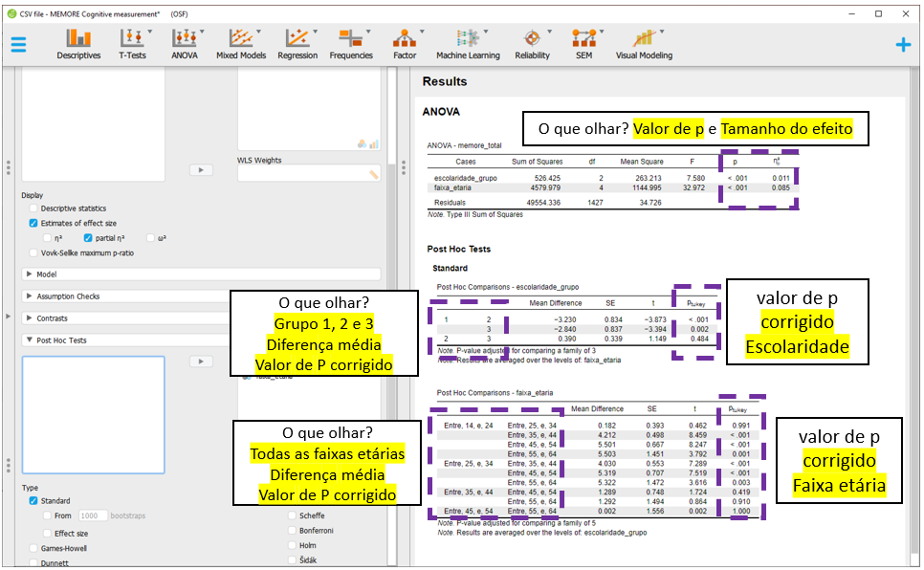Open the Machine Learning module
The width and height of the screenshot is (924, 570).
pyautogui.click(x=468, y=44)
